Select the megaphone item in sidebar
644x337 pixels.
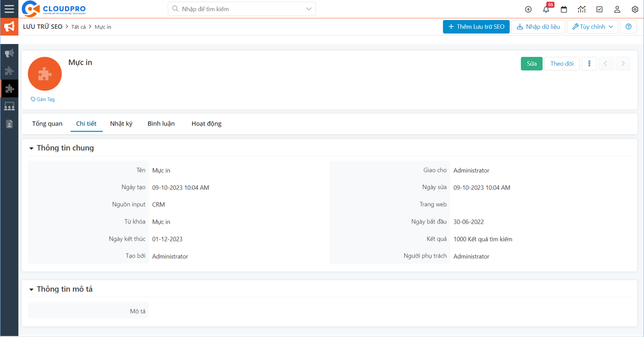[9, 53]
